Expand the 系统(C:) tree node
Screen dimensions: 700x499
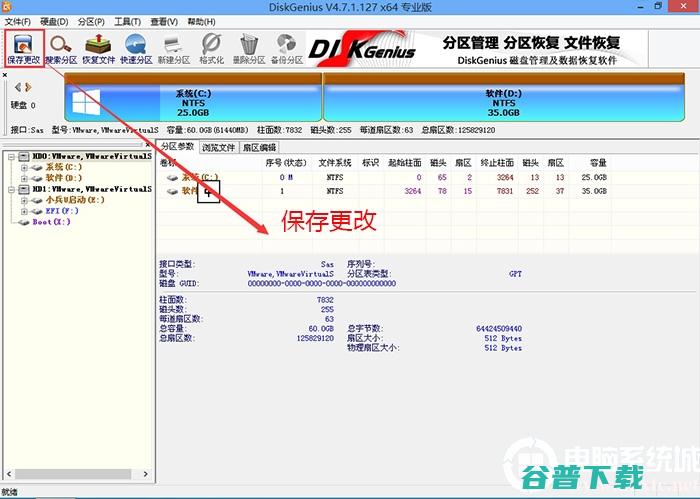tap(24, 167)
